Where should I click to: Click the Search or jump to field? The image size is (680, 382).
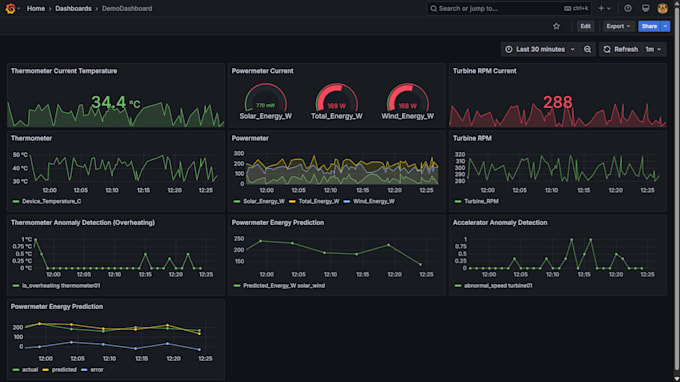pos(509,8)
